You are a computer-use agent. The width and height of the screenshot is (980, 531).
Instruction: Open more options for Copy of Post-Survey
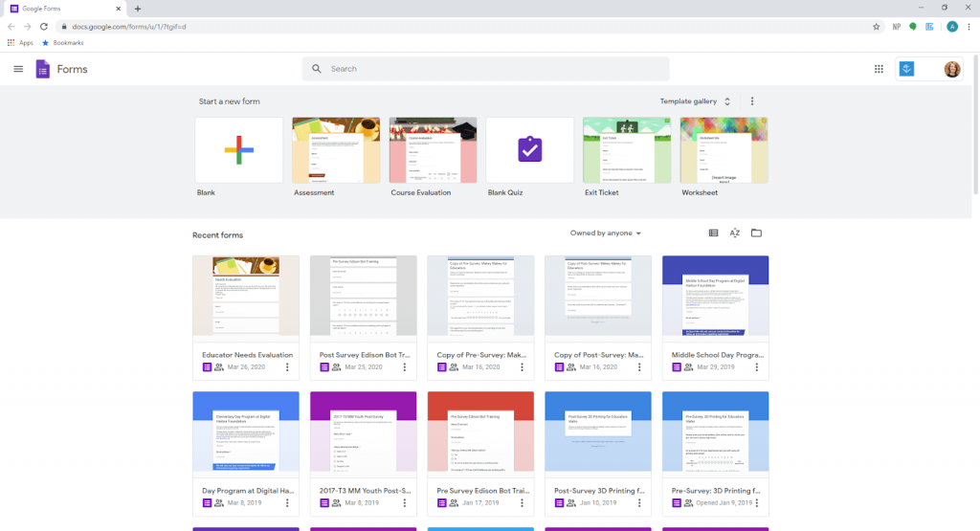coord(639,367)
